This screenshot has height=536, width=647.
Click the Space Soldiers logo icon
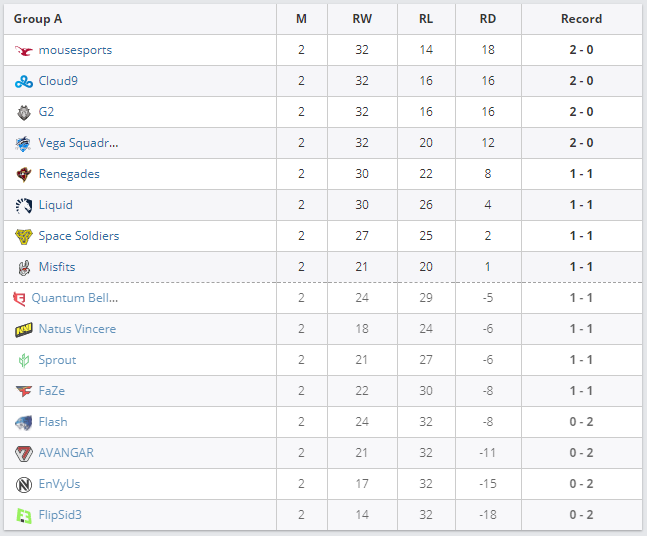coord(24,236)
